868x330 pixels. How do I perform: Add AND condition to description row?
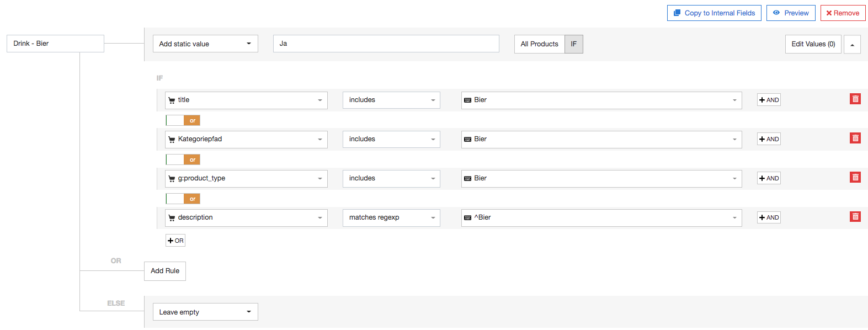(769, 217)
